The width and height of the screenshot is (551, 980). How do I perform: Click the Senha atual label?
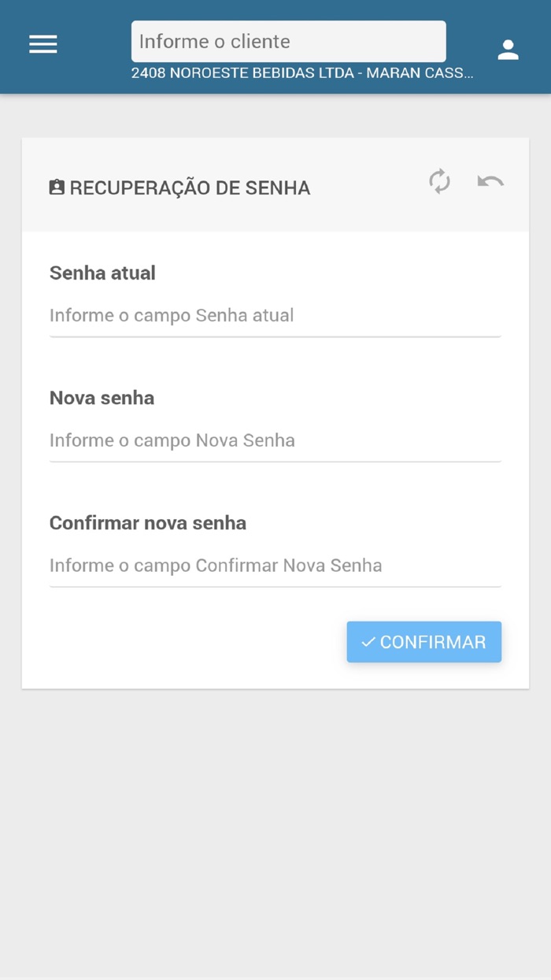102,273
